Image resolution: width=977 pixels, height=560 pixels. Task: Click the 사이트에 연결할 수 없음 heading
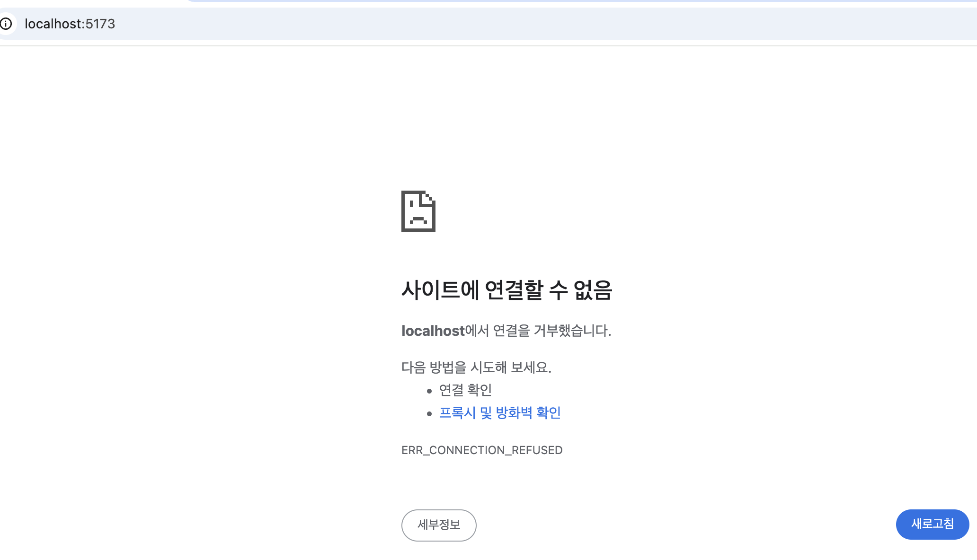[506, 290]
